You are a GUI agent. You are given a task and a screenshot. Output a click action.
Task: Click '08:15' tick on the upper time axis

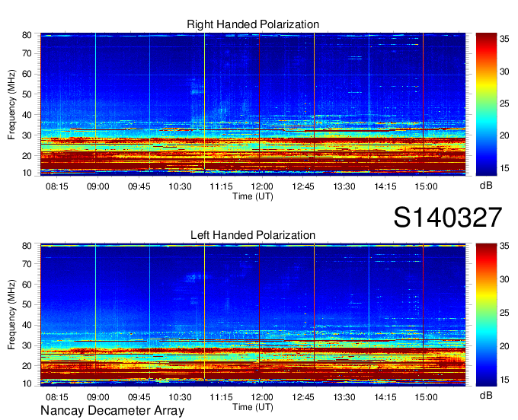pos(57,186)
